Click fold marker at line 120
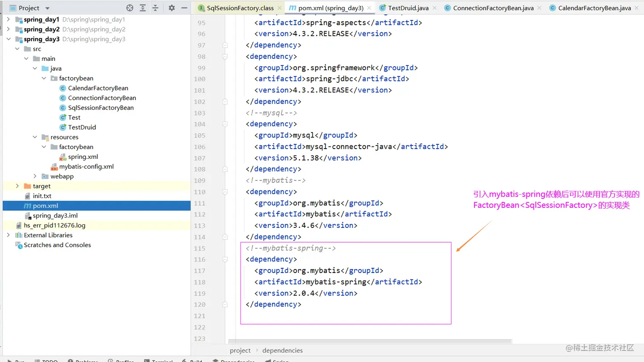The width and height of the screenshot is (644, 362). [225, 305]
